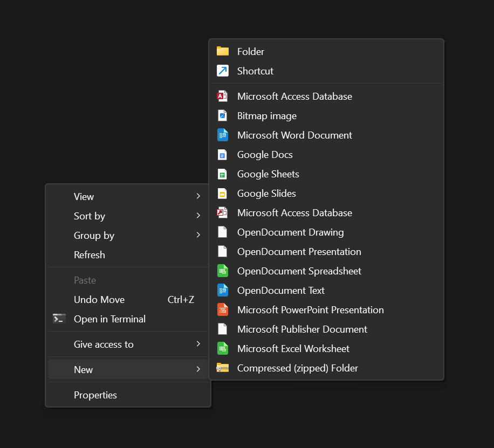Click the Microsoft Word Document icon
Image resolution: width=494 pixels, height=448 pixels.
[223, 135]
